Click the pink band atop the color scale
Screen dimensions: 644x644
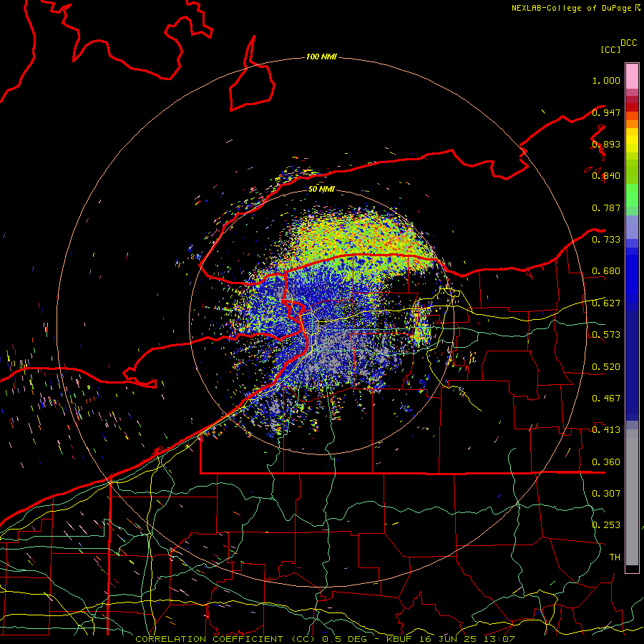[632, 76]
